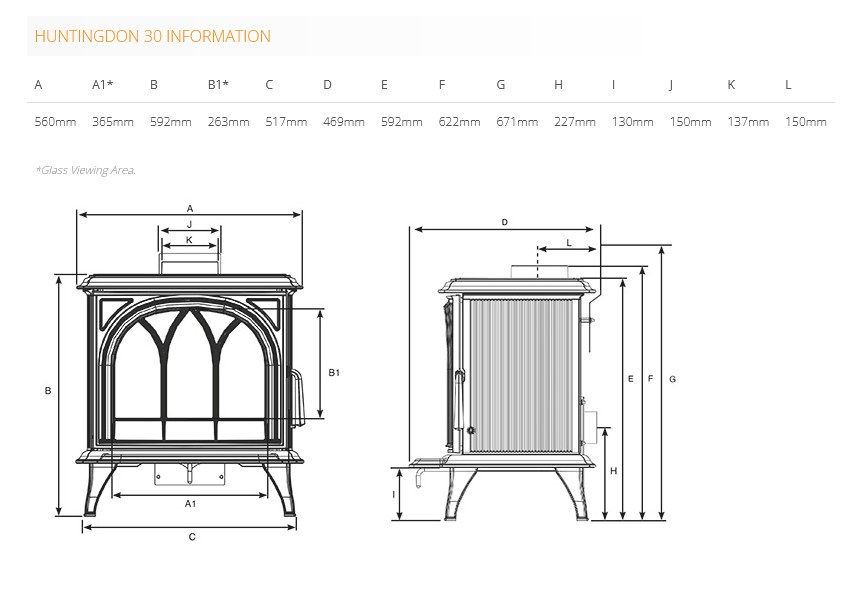The height and width of the screenshot is (589, 856).
Task: Click the G label on side view diagram
Action: (673, 380)
